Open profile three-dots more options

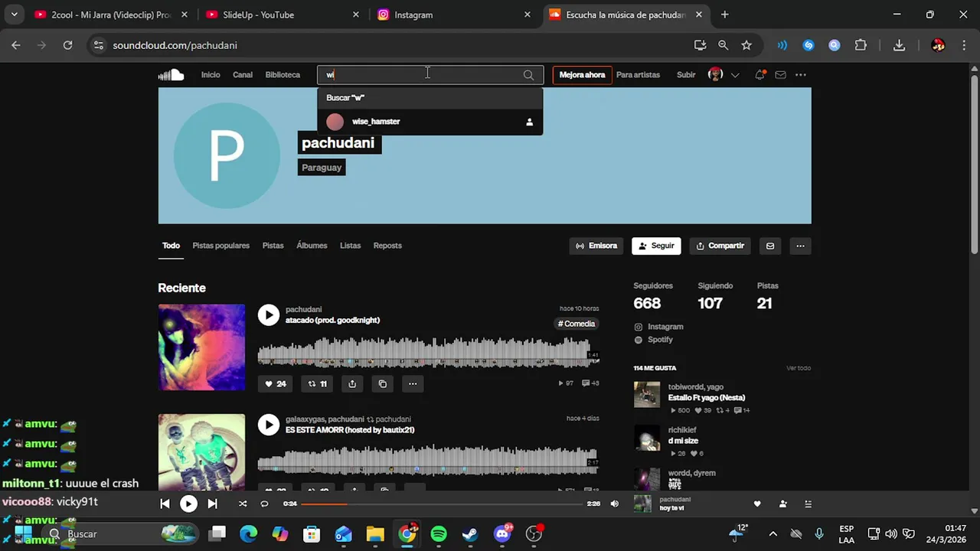800,246
